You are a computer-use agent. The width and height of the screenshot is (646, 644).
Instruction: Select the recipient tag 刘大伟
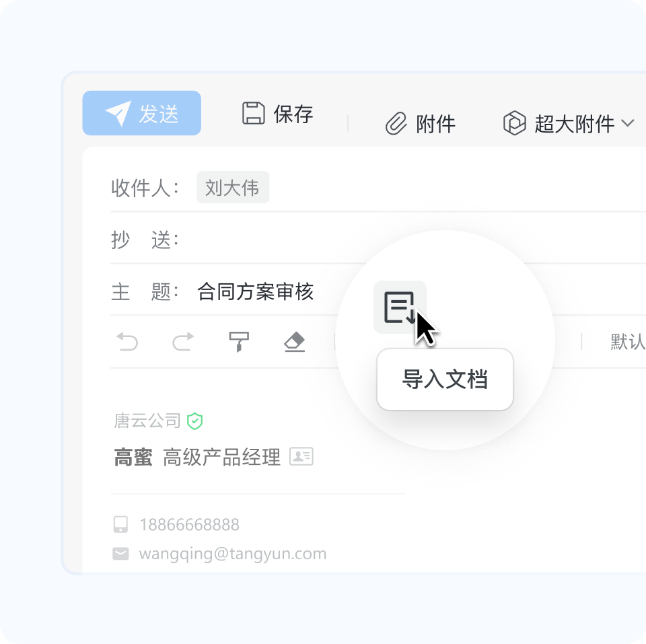pos(232,188)
